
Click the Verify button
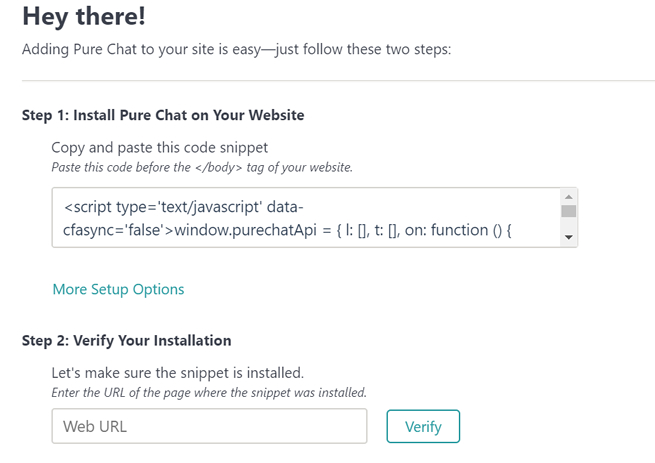[423, 426]
